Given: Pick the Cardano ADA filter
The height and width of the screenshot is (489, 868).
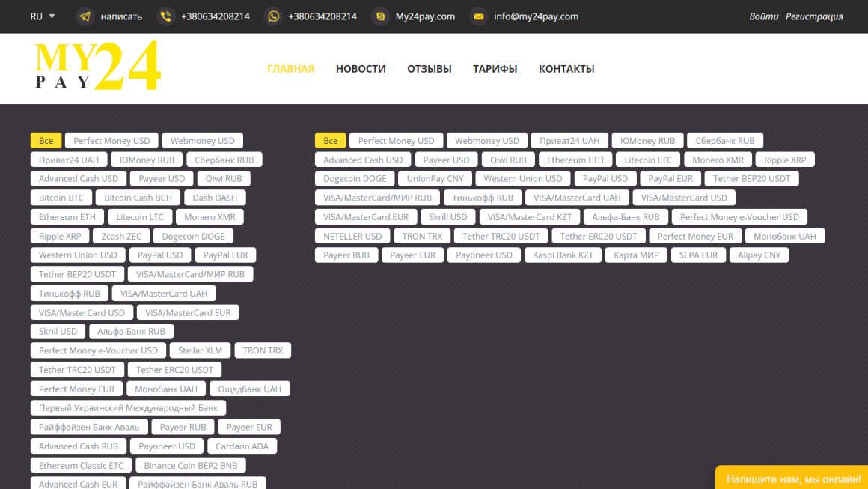Looking at the screenshot, I should [242, 446].
